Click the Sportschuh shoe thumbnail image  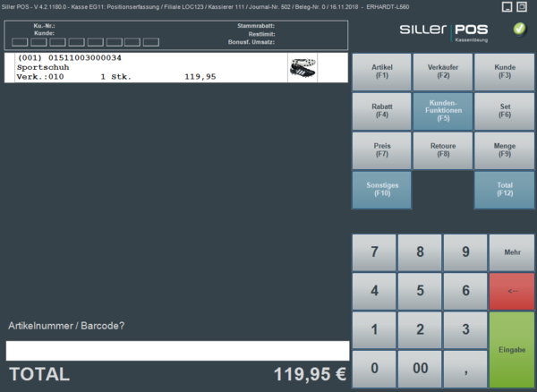coord(301,68)
